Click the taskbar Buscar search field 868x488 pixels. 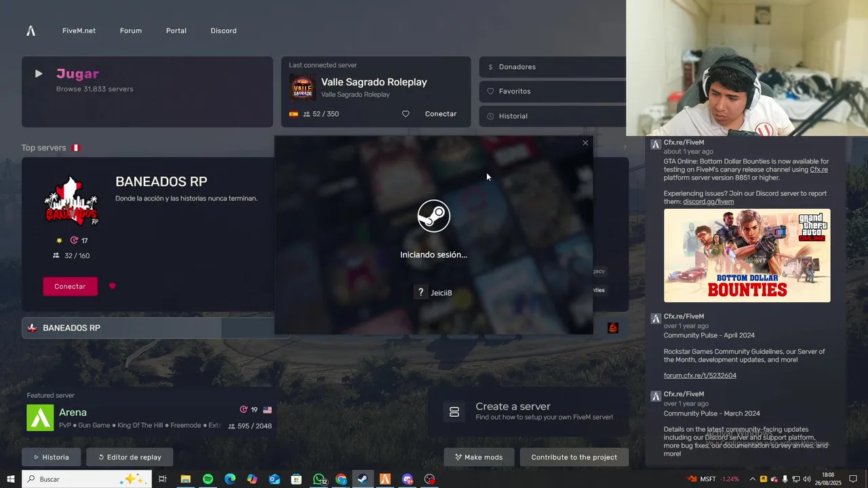point(87,479)
